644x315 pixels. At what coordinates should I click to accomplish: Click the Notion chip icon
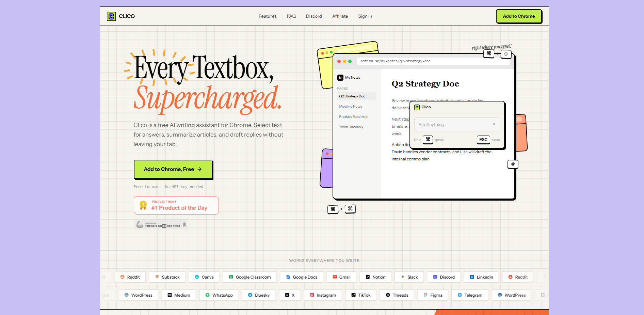[368, 277]
